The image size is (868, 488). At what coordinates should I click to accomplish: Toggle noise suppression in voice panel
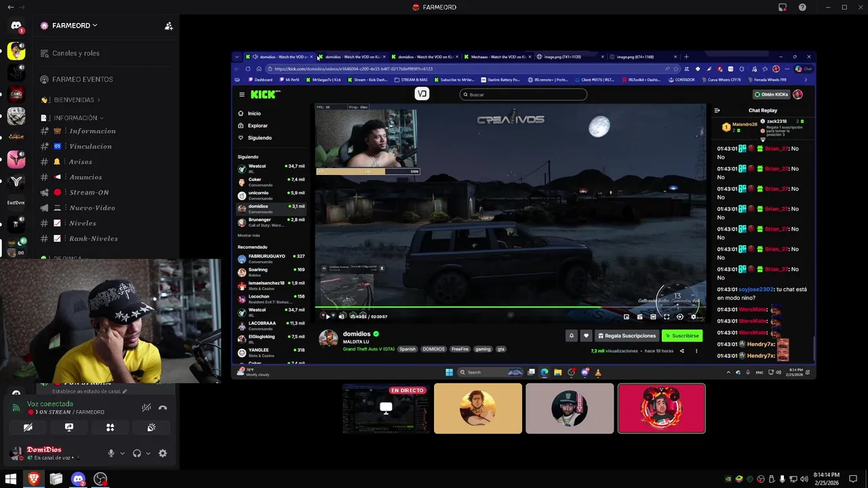click(x=146, y=408)
